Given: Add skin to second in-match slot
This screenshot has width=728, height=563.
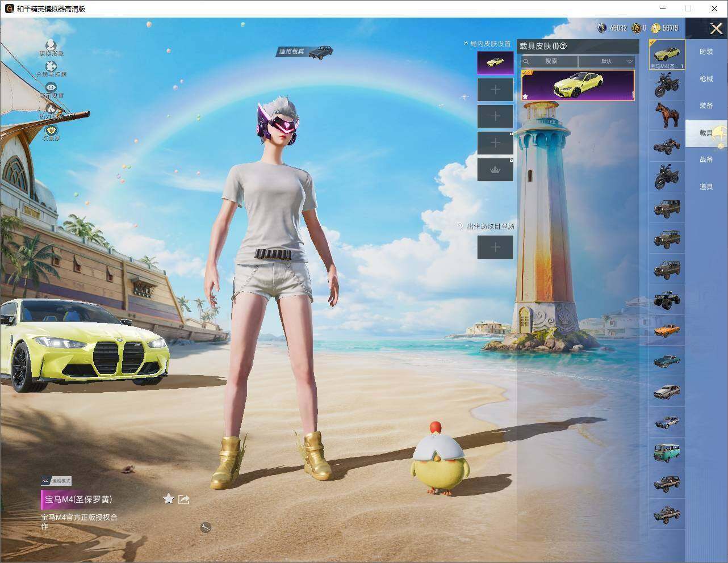Looking at the screenshot, I should 495,90.
